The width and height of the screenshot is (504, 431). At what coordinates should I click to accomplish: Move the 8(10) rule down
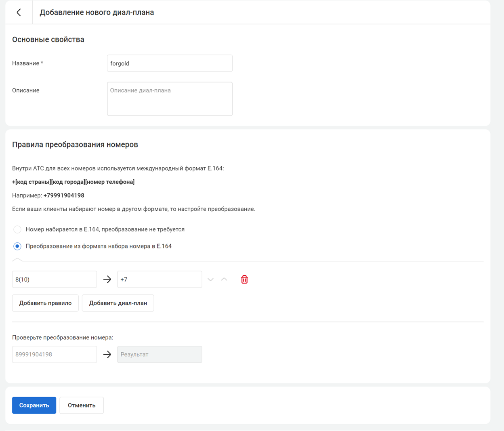pyautogui.click(x=210, y=280)
